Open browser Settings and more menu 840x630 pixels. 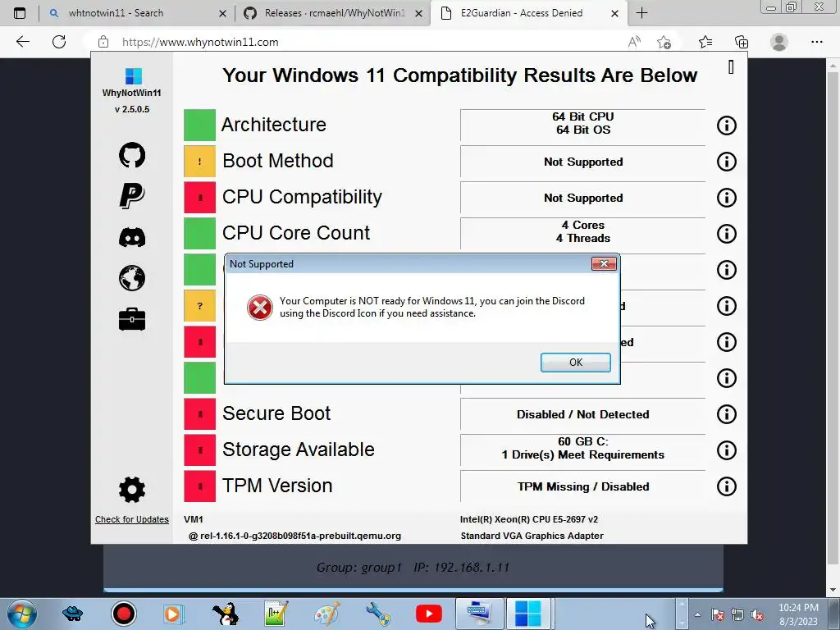[816, 42]
